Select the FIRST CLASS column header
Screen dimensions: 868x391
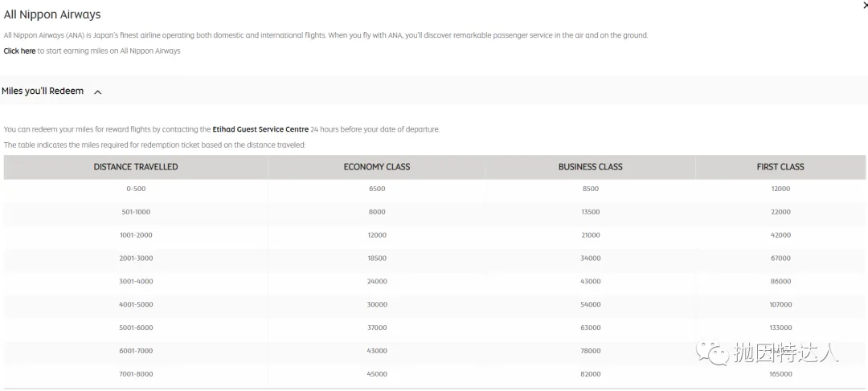(780, 166)
